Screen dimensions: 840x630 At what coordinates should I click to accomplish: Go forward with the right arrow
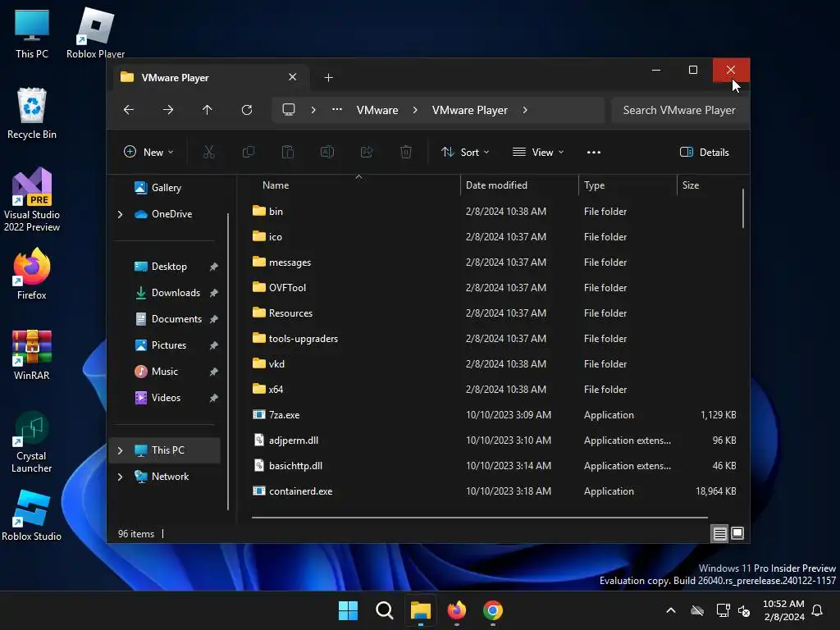pos(167,110)
